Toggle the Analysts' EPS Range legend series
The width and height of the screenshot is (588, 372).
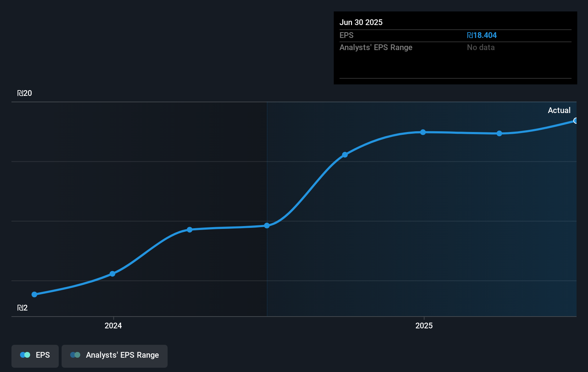[x=115, y=356]
